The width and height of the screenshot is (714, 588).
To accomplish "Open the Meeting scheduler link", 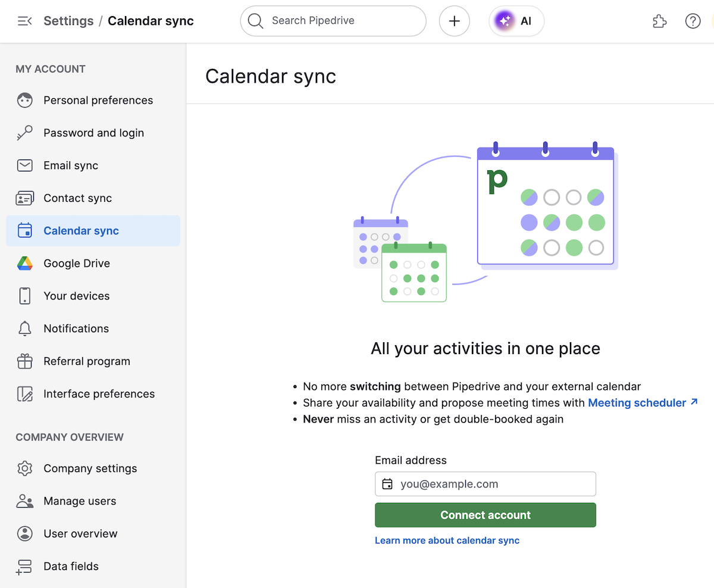I will (x=637, y=402).
